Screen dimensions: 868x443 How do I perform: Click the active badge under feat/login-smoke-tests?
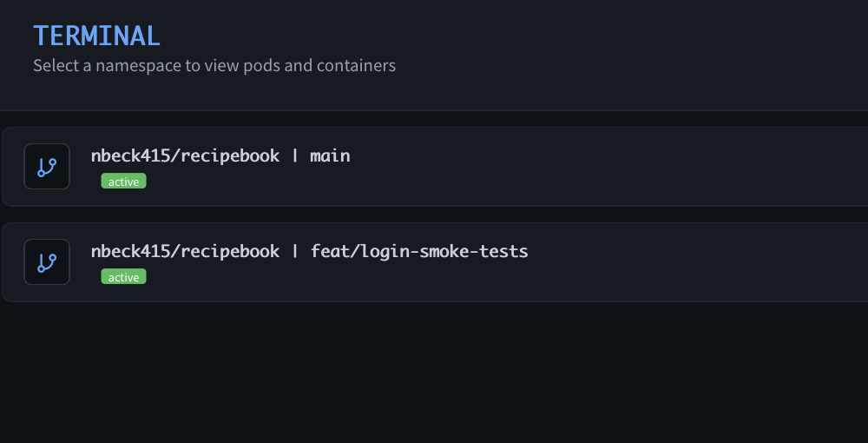click(123, 277)
